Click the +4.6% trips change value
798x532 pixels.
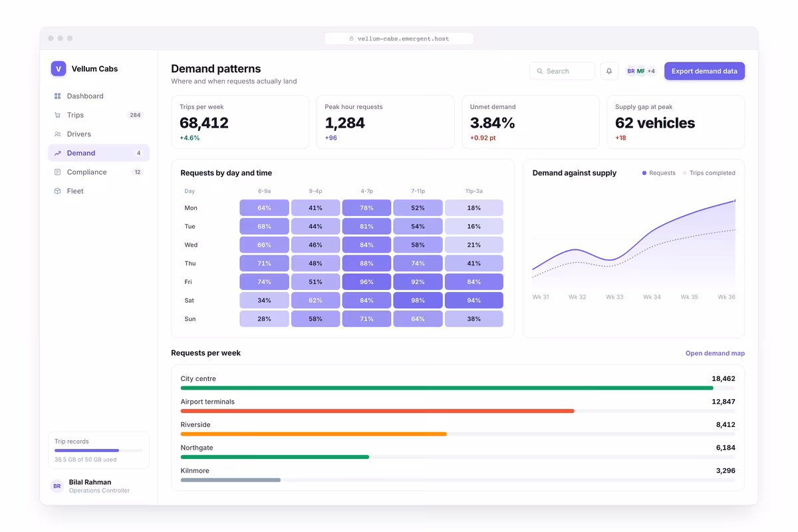(190, 138)
